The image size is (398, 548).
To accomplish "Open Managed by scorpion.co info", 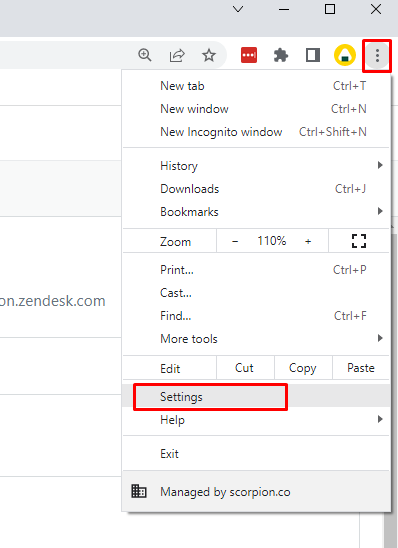I will (256, 492).
